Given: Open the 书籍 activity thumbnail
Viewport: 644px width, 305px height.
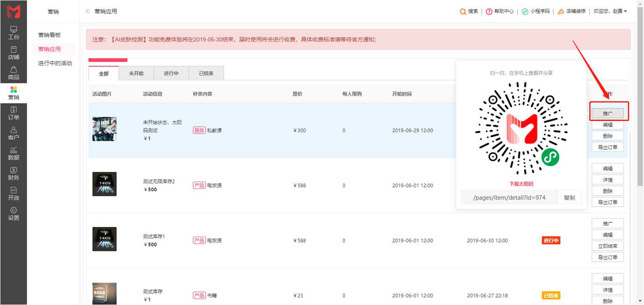Looking at the screenshot, I should pyautogui.click(x=105, y=294).
